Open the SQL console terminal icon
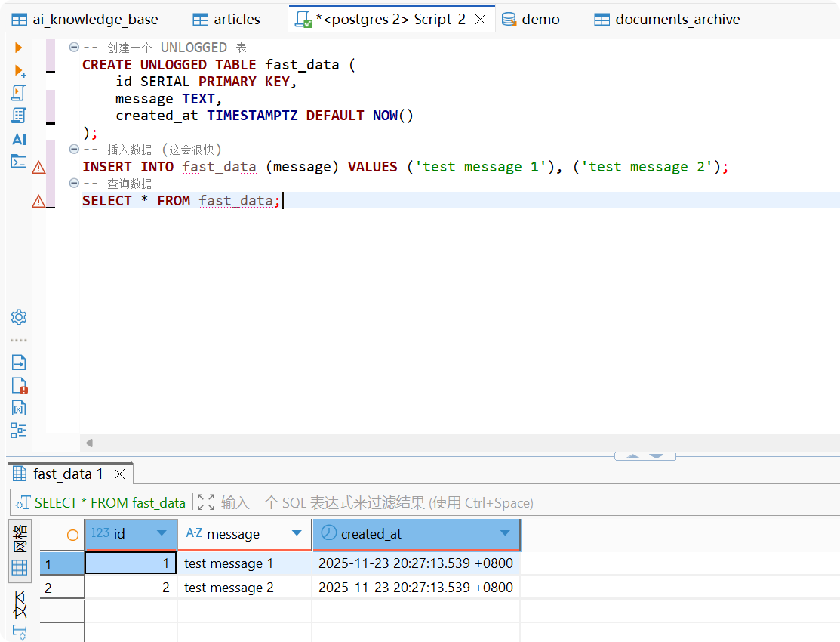840x642 pixels. coord(19,161)
